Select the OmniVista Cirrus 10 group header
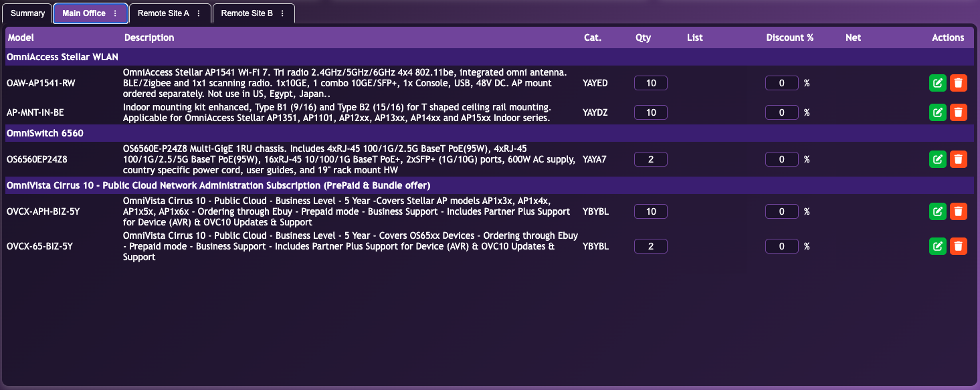 point(490,185)
